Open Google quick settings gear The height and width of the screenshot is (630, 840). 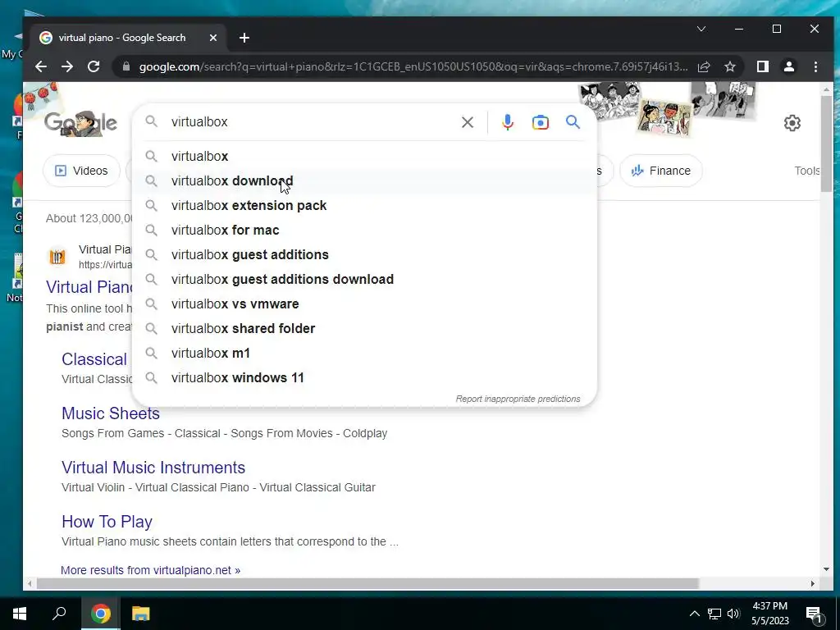click(x=792, y=123)
